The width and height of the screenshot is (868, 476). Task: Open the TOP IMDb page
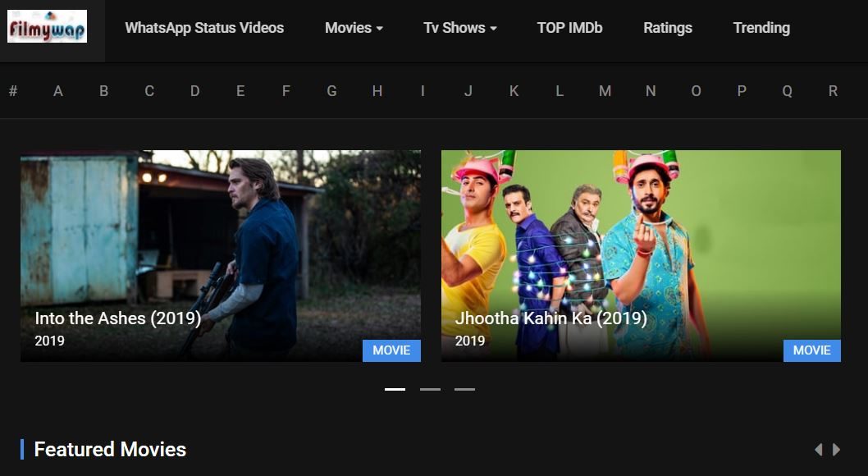569,28
